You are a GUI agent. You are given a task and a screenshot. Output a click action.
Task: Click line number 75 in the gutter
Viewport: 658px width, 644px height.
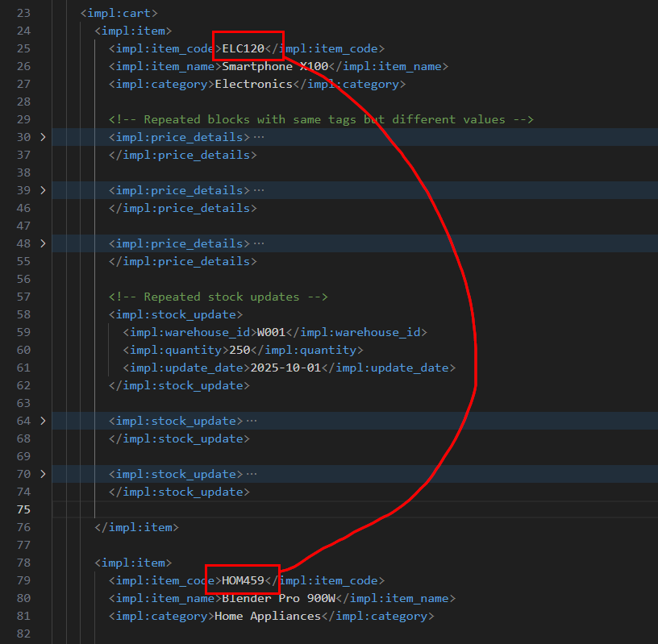point(23,509)
